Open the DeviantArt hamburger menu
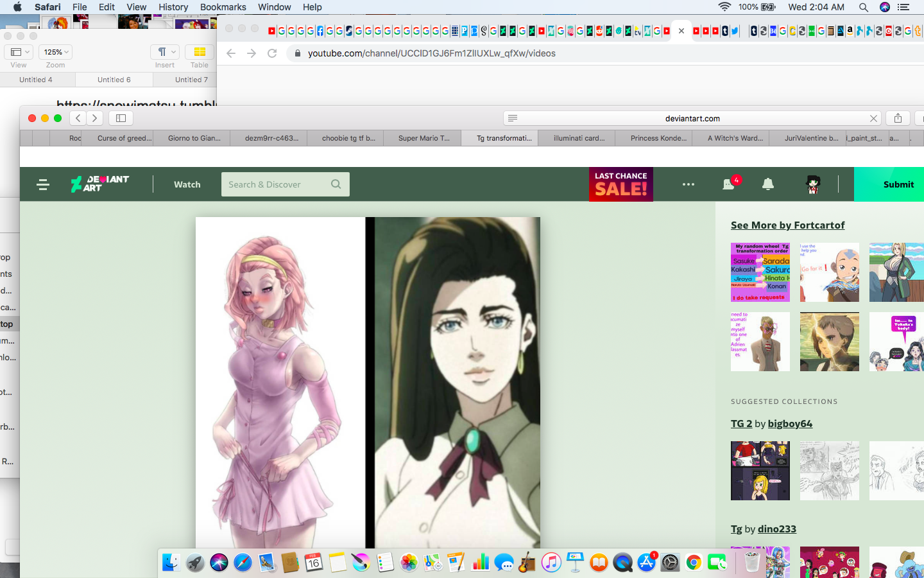The width and height of the screenshot is (924, 578). pyautogui.click(x=43, y=185)
